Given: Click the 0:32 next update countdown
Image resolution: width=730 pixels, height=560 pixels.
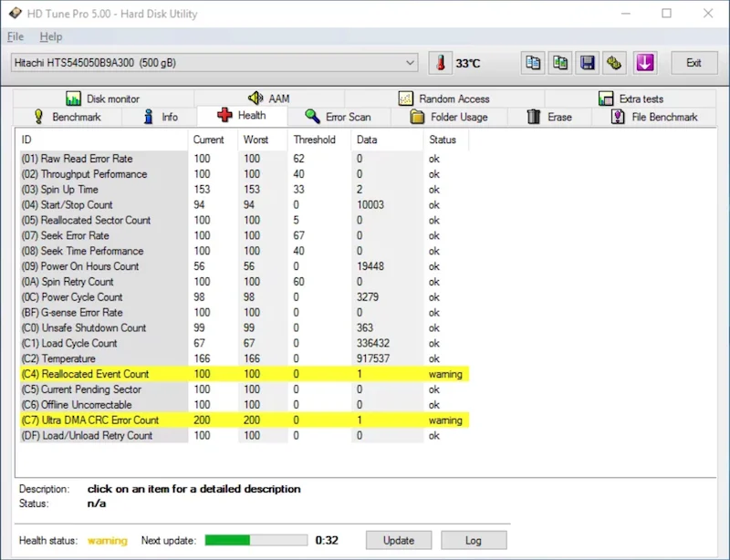Looking at the screenshot, I should [x=327, y=540].
